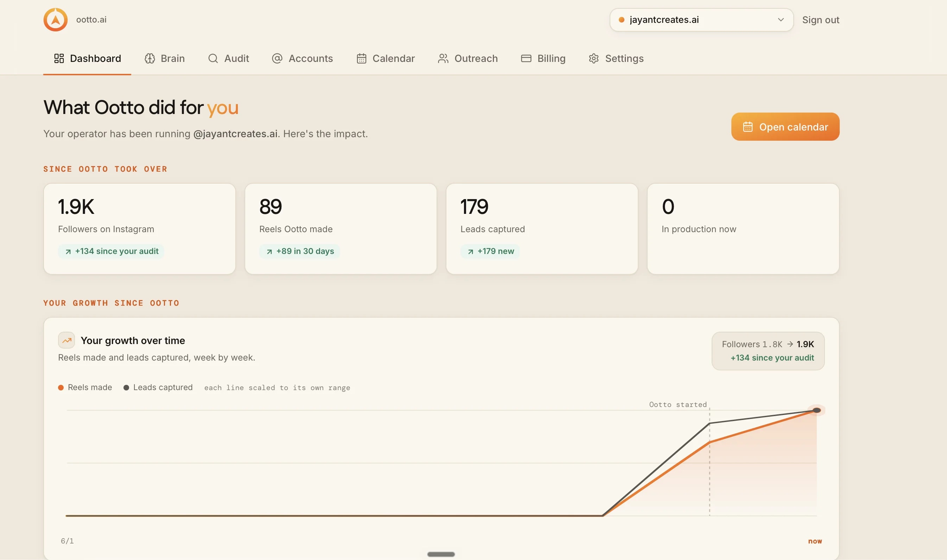Toggle Leads captured legend item
947x560 pixels.
(x=158, y=388)
